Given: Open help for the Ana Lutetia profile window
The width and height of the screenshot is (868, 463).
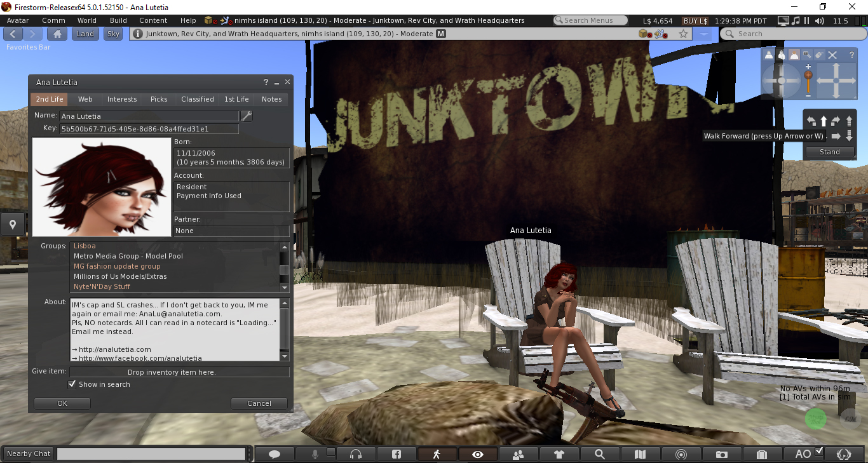Looking at the screenshot, I should 266,83.
